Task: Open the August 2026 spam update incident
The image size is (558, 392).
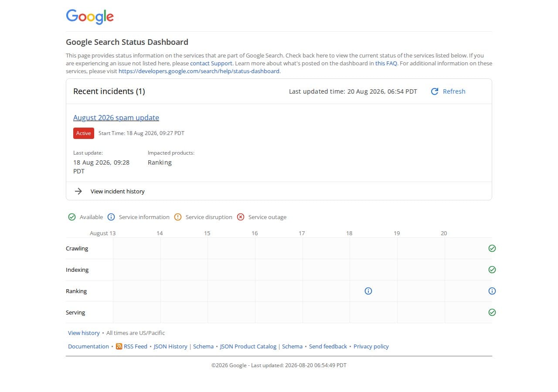Action: click(116, 118)
